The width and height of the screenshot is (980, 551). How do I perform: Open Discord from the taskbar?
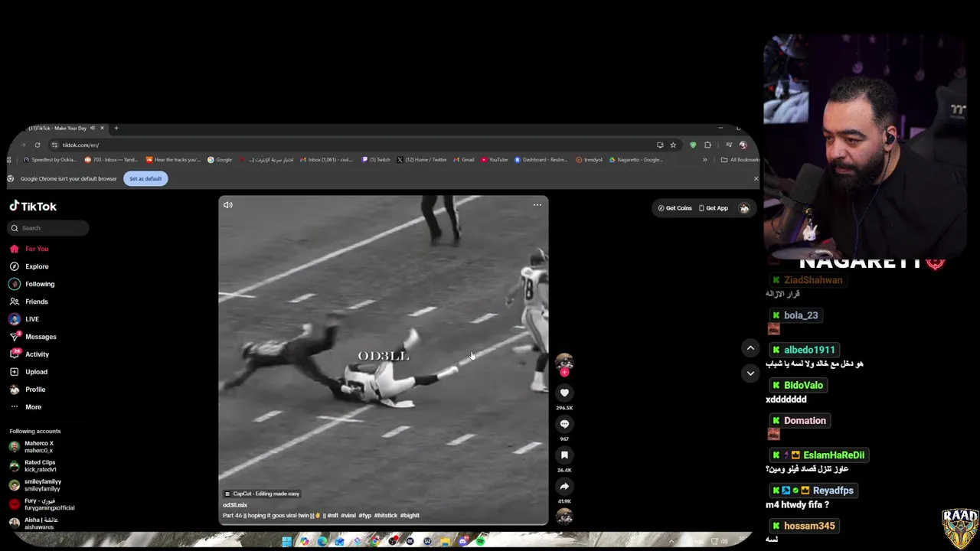point(463,542)
